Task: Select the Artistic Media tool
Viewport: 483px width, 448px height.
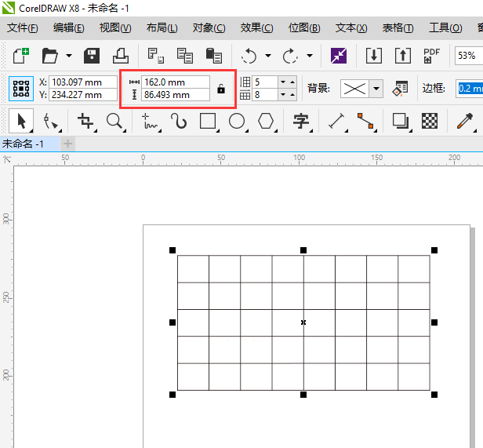Action: [x=180, y=121]
